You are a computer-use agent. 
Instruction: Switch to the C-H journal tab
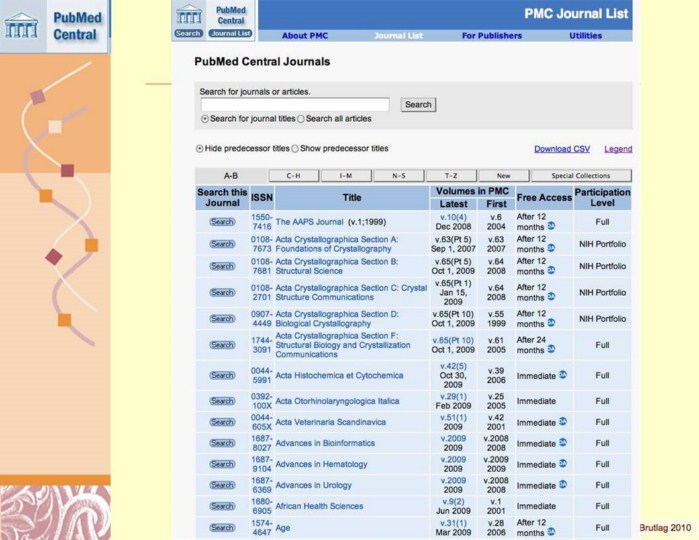(x=293, y=176)
